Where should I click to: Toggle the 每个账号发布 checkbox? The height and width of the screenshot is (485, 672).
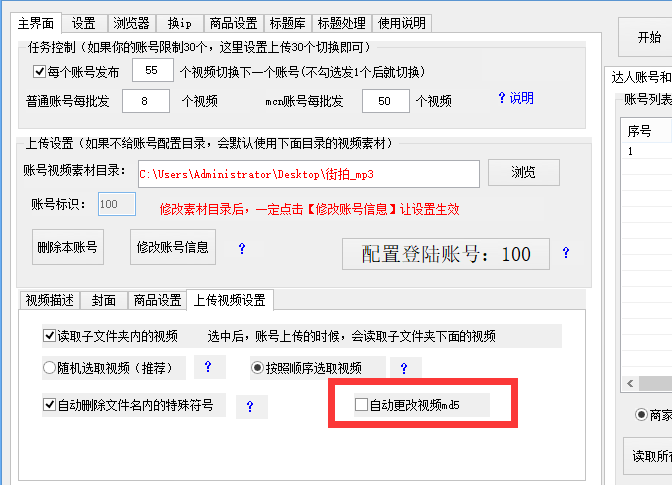39,71
